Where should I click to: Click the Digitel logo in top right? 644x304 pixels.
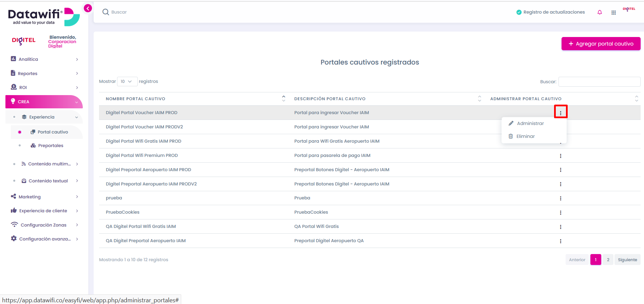coord(629,9)
